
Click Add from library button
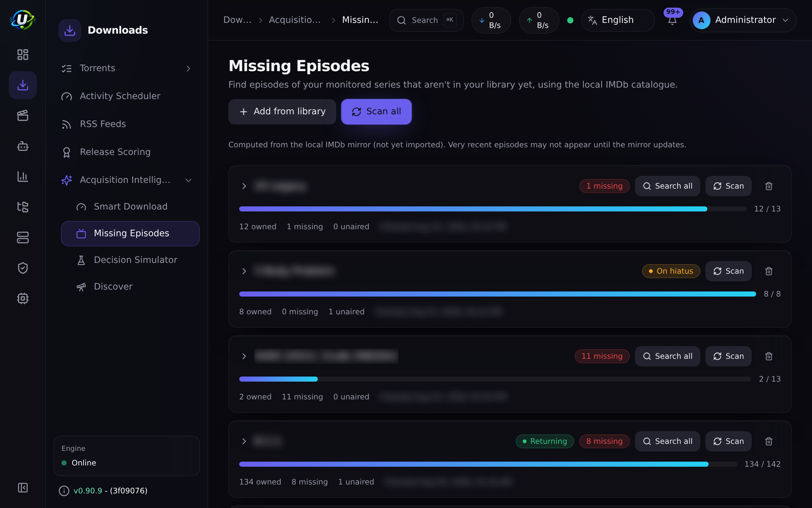pos(282,111)
